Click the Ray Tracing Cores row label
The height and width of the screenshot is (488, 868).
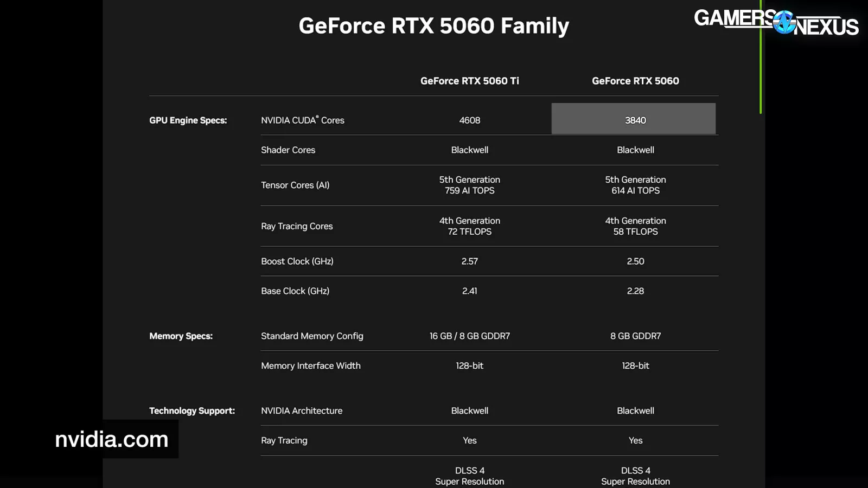[297, 226]
